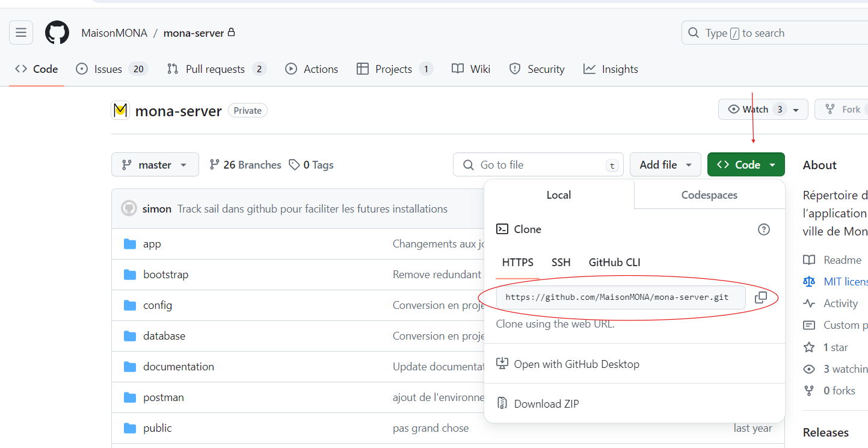Open the public folder

coord(158,428)
